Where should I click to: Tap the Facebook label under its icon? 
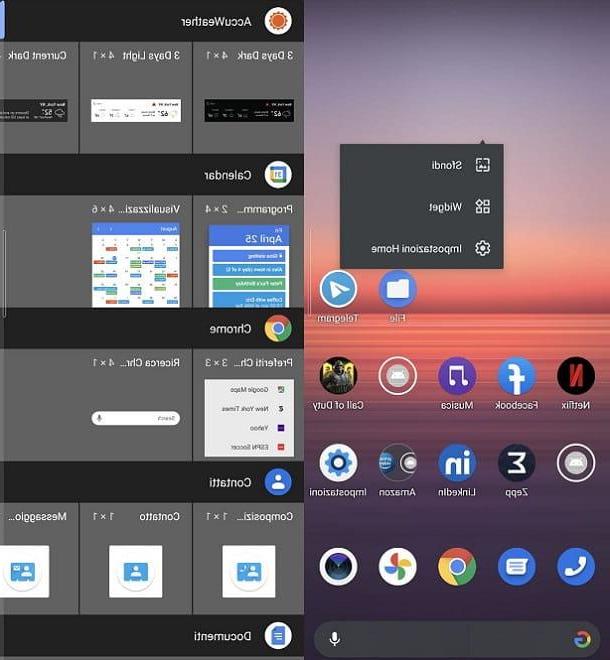(x=517, y=405)
